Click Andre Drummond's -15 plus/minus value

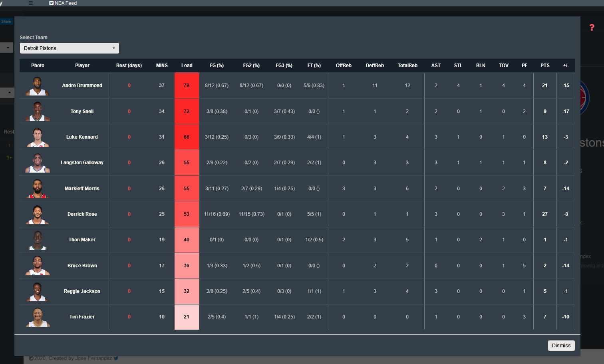click(566, 86)
